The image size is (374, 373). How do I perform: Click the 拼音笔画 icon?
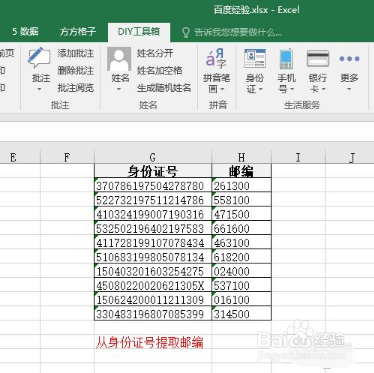(x=216, y=58)
